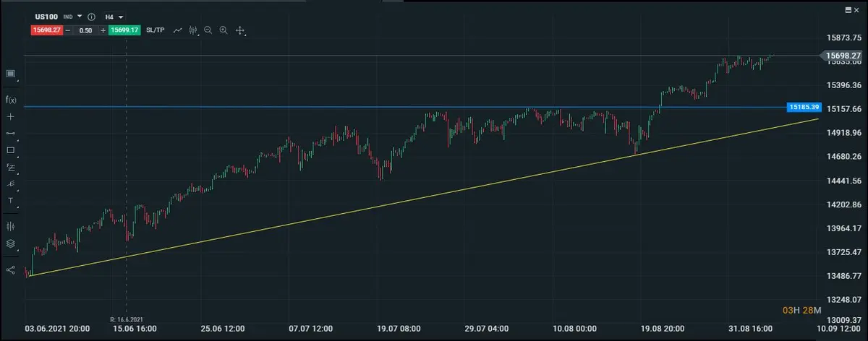Open the H4 timeframe dropdown
868x341 pixels.
(115, 17)
